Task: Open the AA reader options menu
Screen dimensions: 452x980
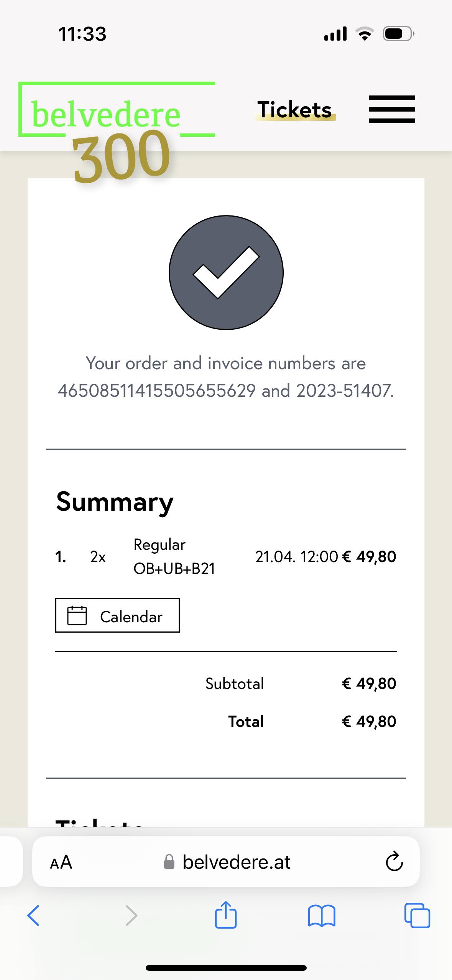Action: [61, 862]
